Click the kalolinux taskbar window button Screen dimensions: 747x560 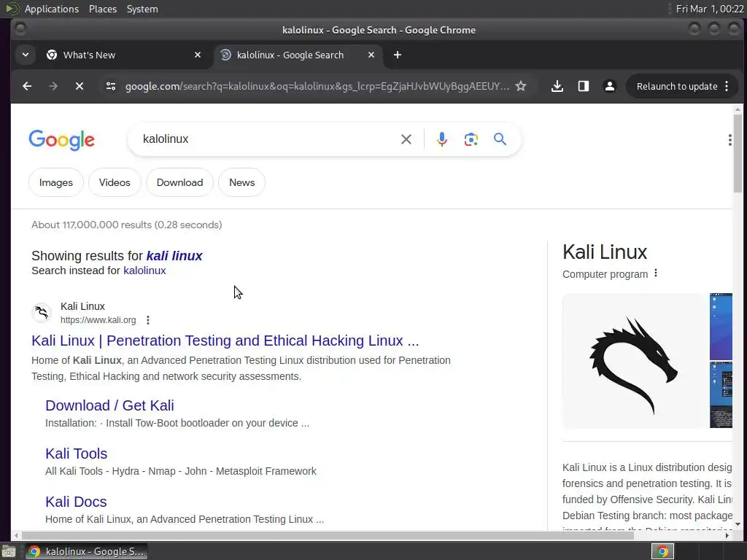pyautogui.click(x=86, y=551)
